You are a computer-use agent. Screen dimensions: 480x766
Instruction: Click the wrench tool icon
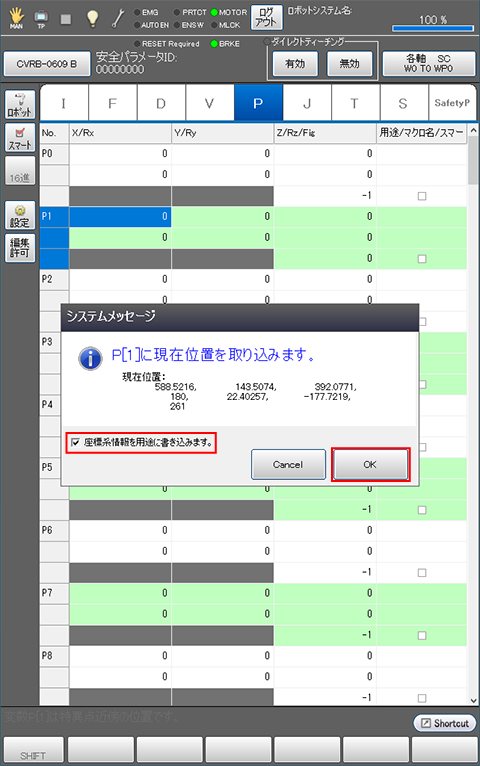tap(118, 19)
